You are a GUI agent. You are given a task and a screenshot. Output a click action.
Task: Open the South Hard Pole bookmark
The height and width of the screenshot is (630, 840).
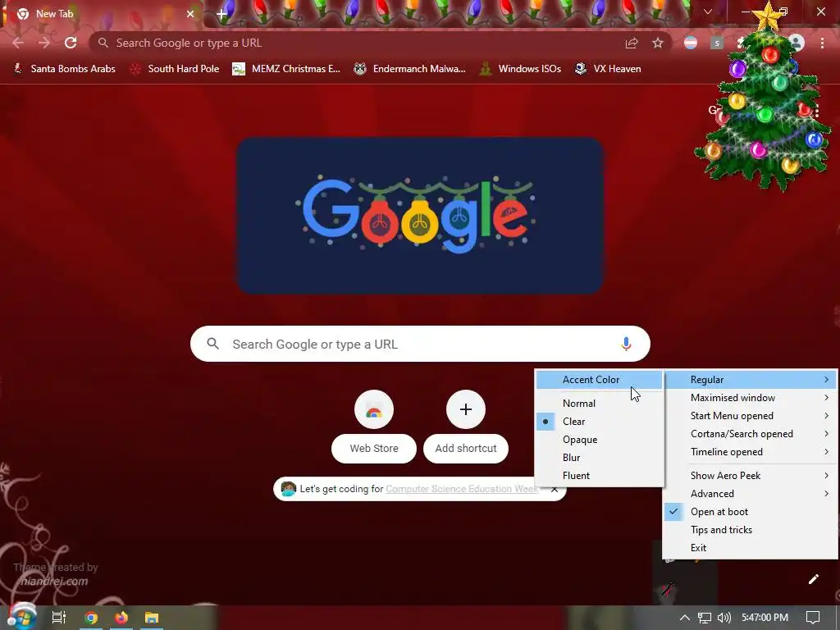tap(175, 69)
